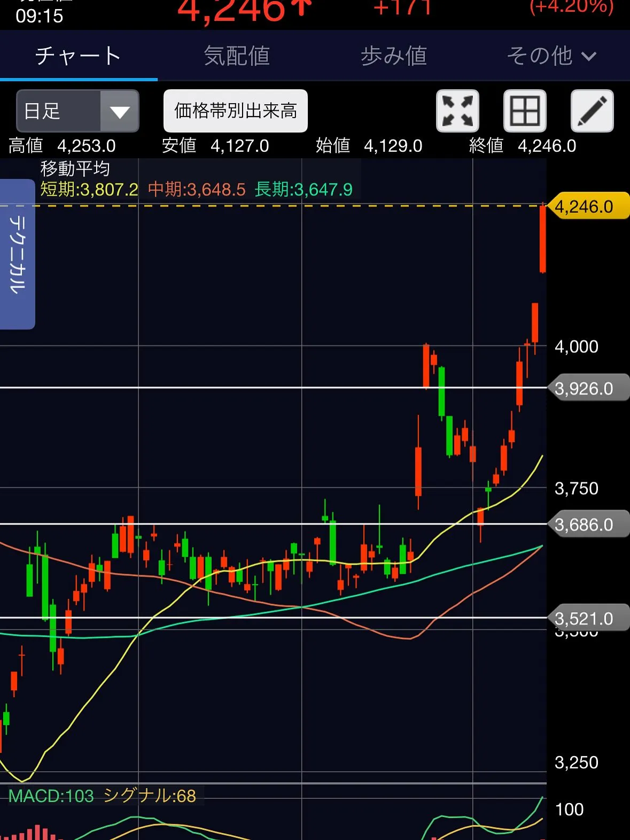Expand the その他 menu chevron
Viewport: 630px width, 840px height.
tap(588, 57)
